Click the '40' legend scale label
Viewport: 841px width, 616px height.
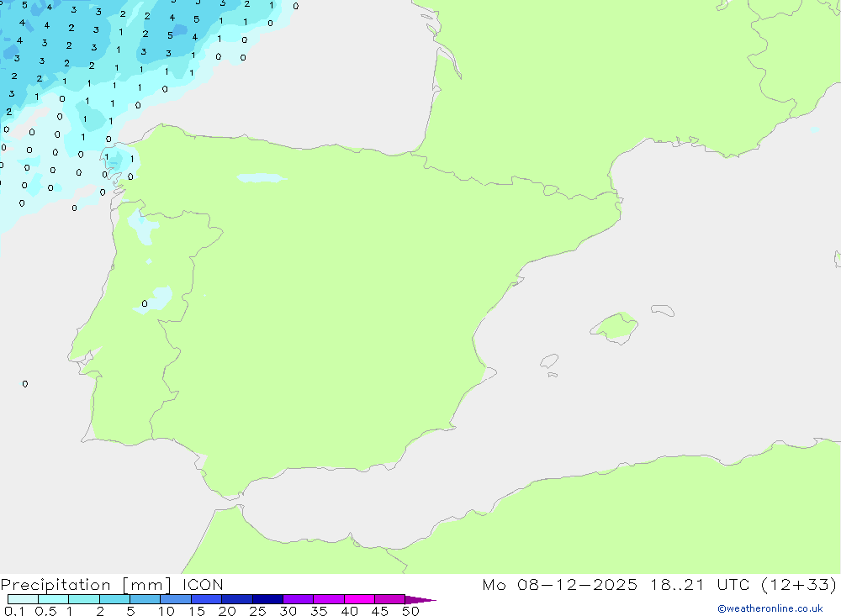(x=349, y=611)
